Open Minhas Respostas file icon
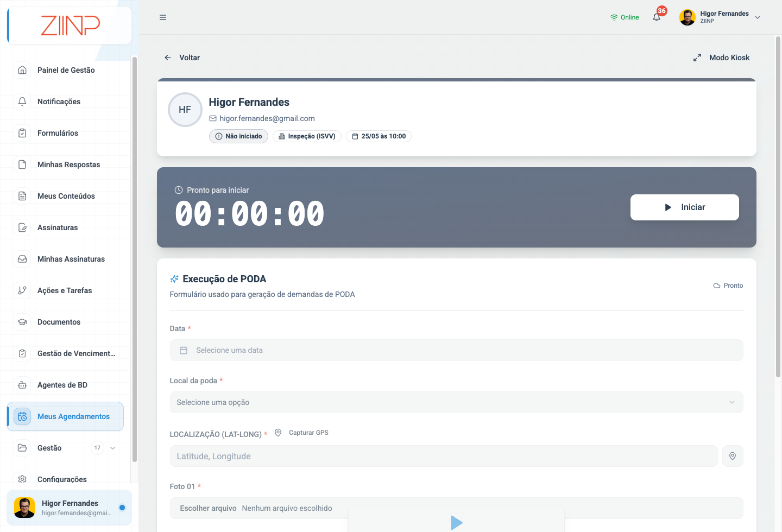 (x=22, y=164)
